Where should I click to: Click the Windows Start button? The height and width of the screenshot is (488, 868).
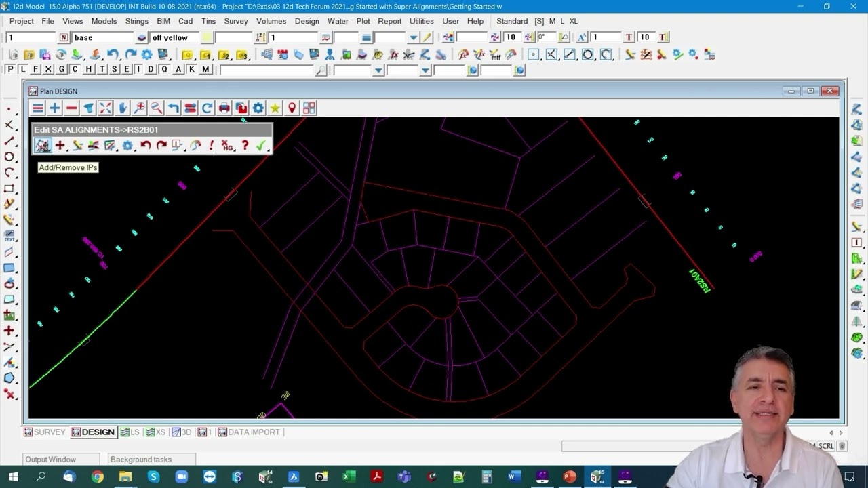13,477
